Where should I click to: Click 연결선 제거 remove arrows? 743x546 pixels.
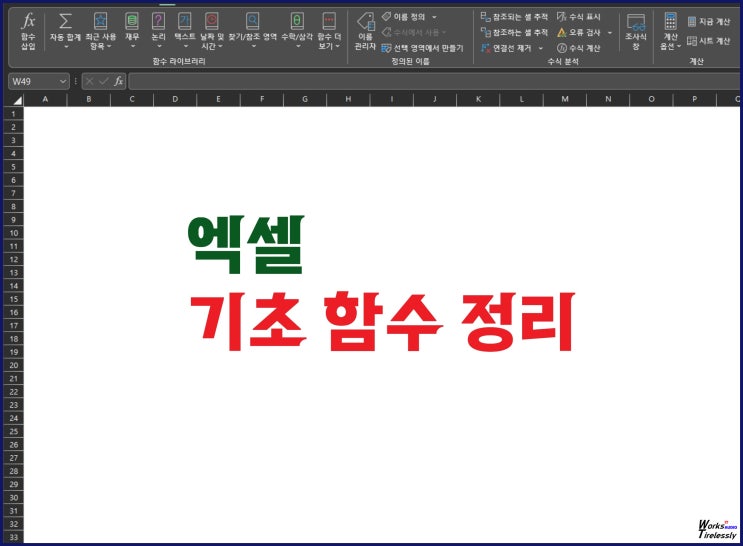[x=506, y=48]
